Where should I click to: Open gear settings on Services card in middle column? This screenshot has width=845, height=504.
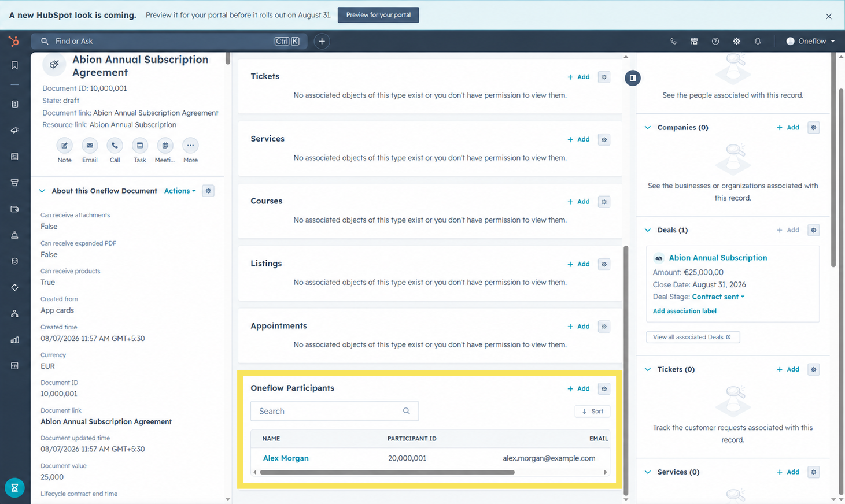click(604, 139)
